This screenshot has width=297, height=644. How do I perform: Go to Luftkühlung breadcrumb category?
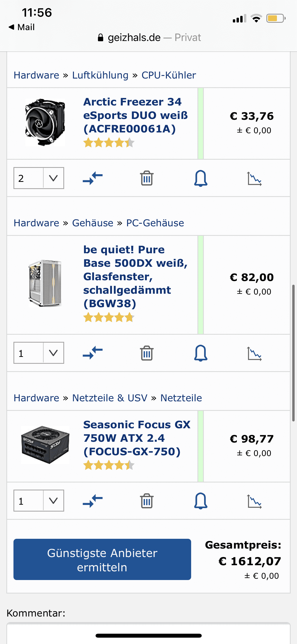point(100,75)
